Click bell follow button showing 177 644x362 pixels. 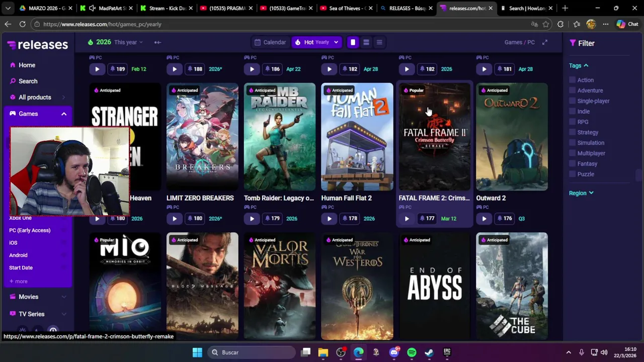pyautogui.click(x=426, y=219)
